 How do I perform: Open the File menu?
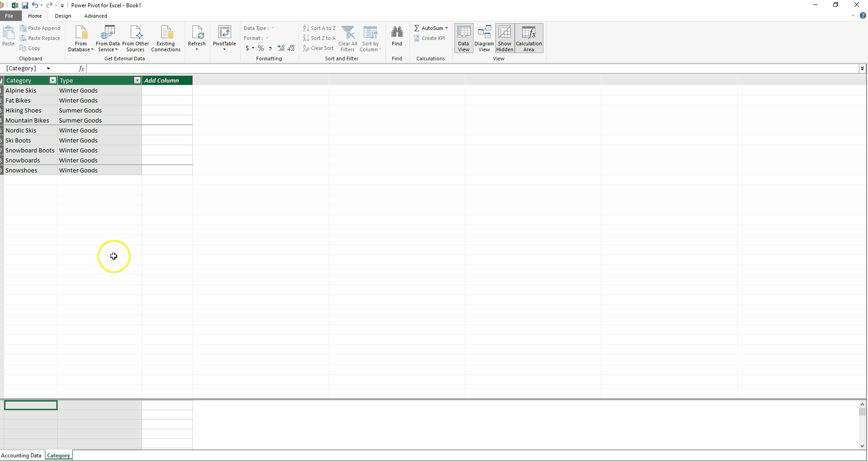(x=9, y=16)
